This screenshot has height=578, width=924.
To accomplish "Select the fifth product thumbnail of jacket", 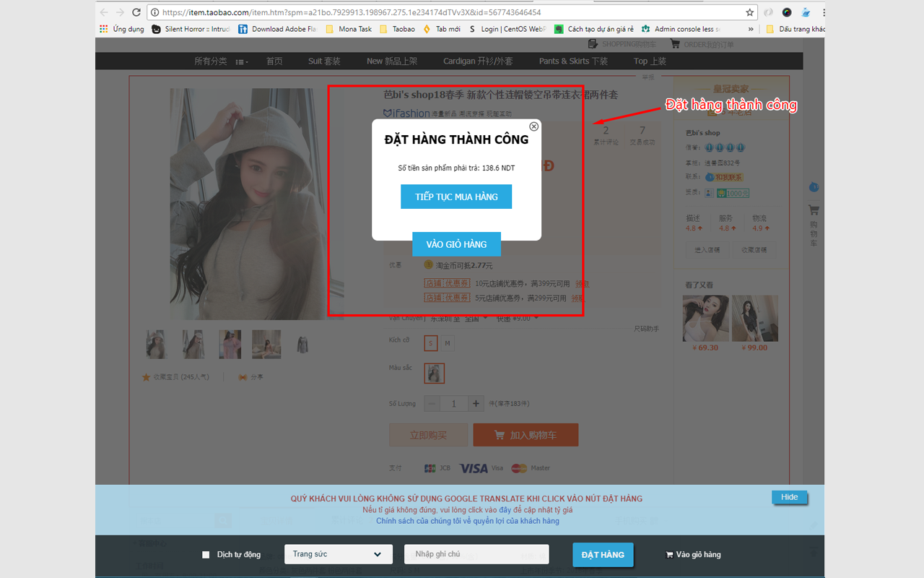I will click(302, 345).
